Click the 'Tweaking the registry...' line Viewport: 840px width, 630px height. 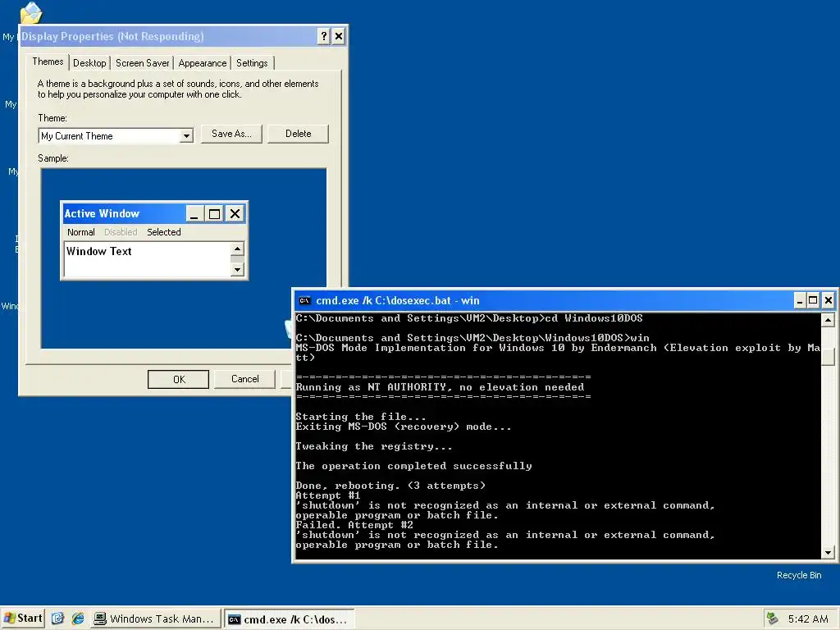[374, 446]
